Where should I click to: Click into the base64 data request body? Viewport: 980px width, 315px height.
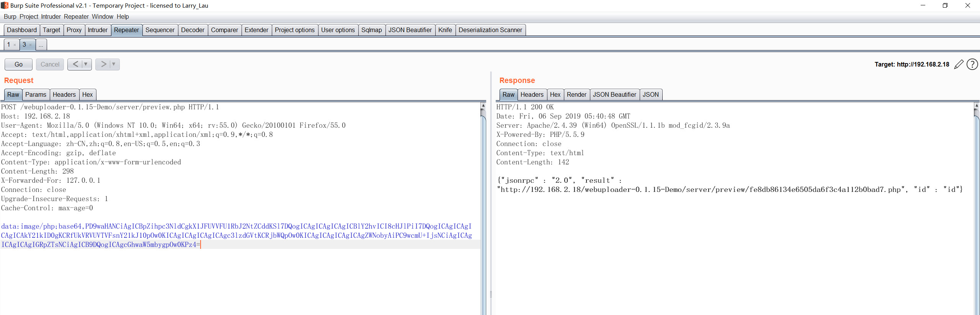[237, 235]
